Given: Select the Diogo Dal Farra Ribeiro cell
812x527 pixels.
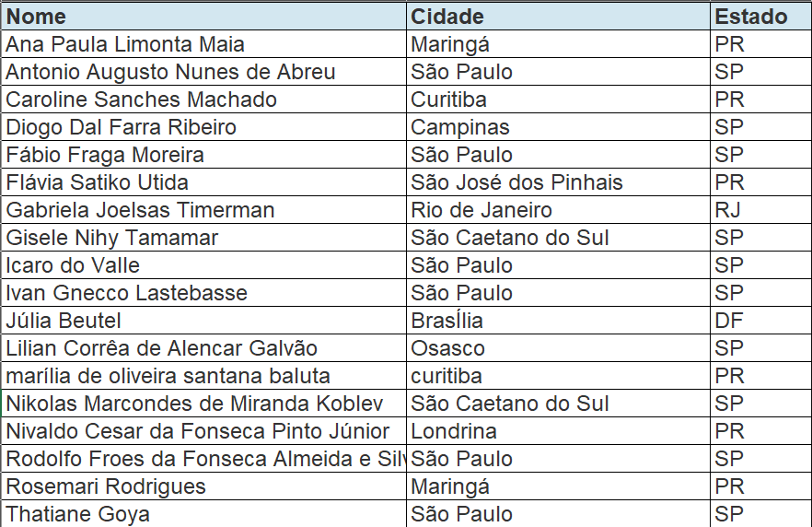Looking at the screenshot, I should pos(122,127).
